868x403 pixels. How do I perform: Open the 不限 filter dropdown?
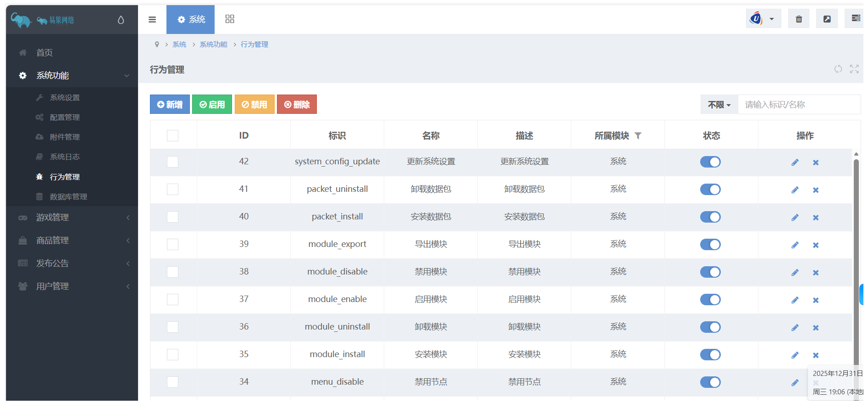coord(719,105)
